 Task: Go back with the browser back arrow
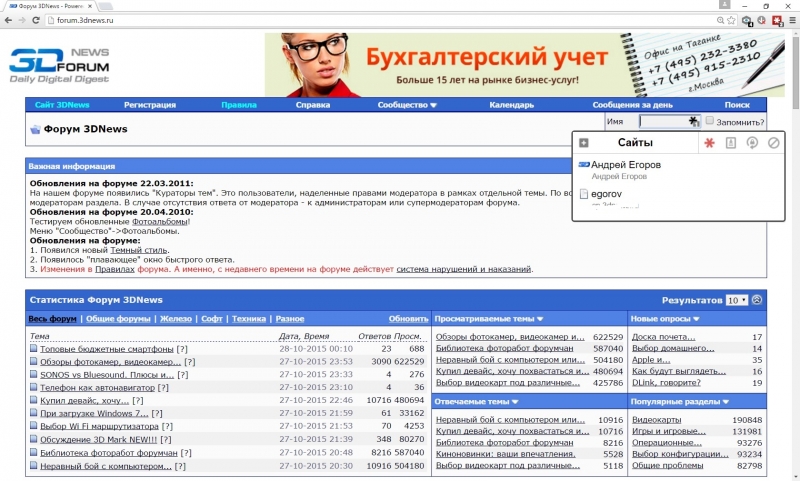[x=8, y=20]
